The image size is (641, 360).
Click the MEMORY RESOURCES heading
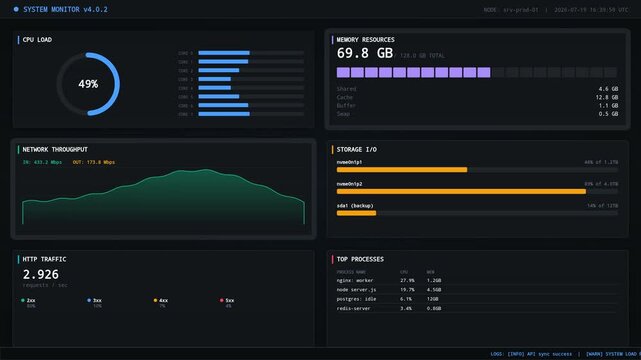click(365, 40)
